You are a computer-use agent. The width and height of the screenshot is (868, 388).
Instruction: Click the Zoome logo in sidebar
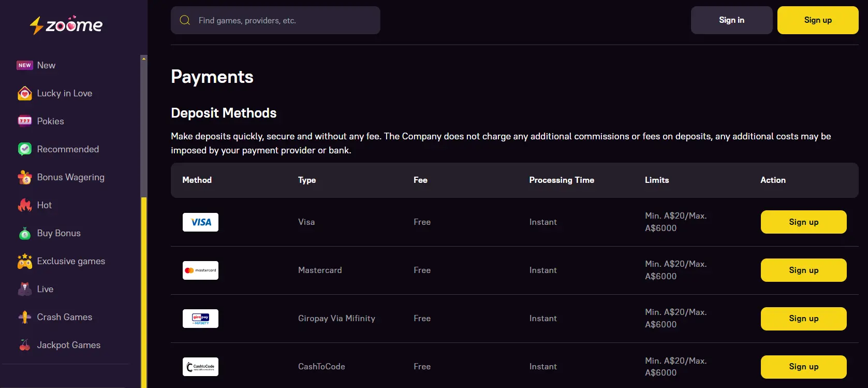(x=66, y=25)
